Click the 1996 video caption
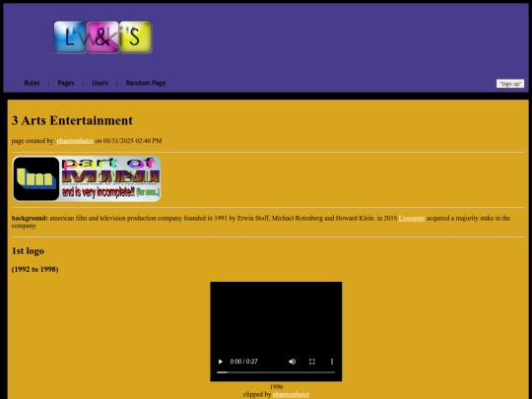Screen dimensions: 532x399 [x=276, y=387]
